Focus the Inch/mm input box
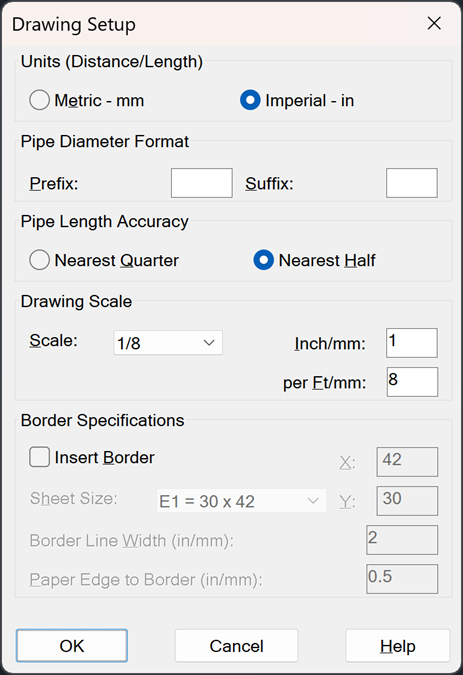 412,343
